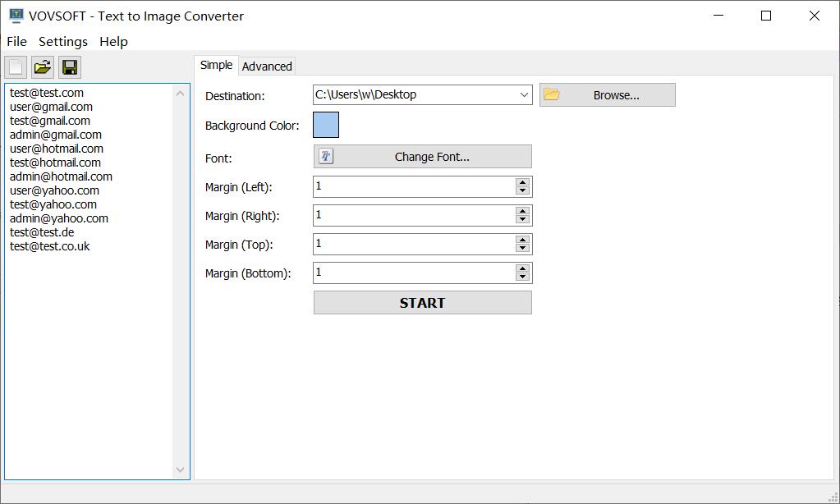840x504 pixels.
Task: Open the Help menu
Action: (x=113, y=42)
